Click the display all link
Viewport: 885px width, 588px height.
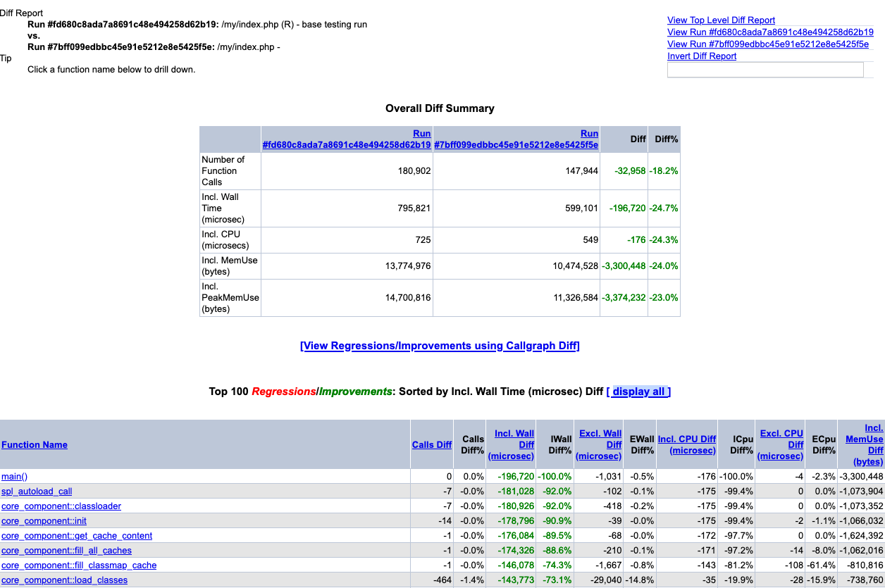coord(638,392)
